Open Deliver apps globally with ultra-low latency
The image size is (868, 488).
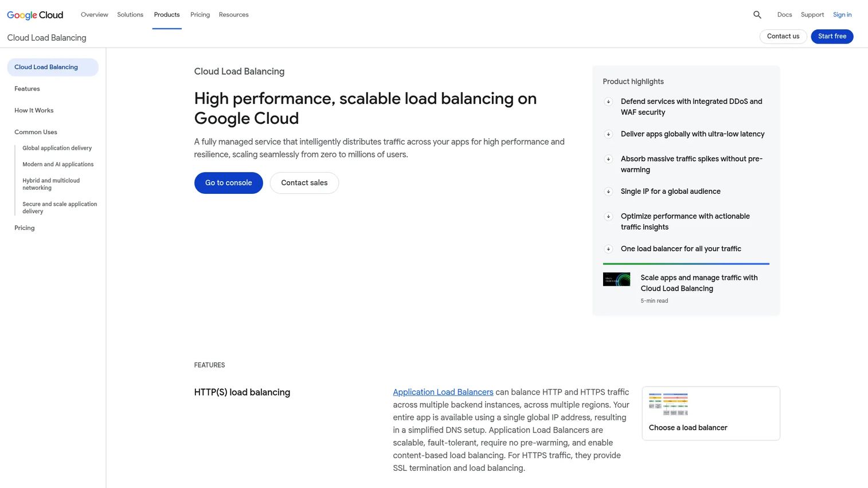pyautogui.click(x=693, y=134)
